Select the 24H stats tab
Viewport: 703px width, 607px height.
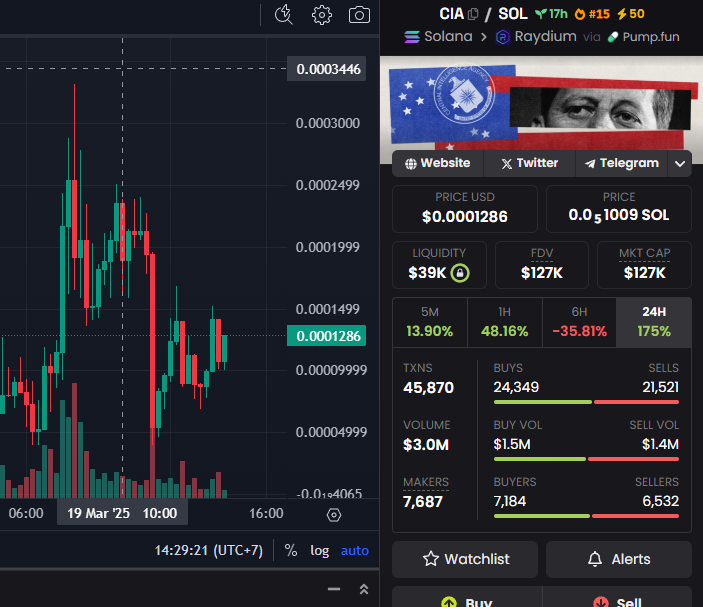654,322
